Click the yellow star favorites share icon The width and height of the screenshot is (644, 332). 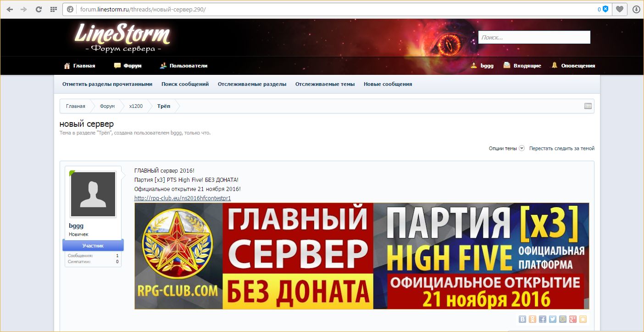[x=583, y=319]
